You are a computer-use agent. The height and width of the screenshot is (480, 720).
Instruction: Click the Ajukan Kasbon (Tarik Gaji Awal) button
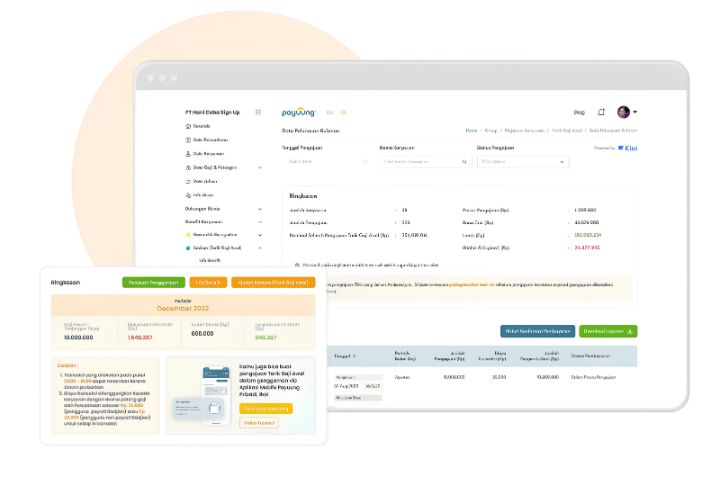(x=273, y=282)
